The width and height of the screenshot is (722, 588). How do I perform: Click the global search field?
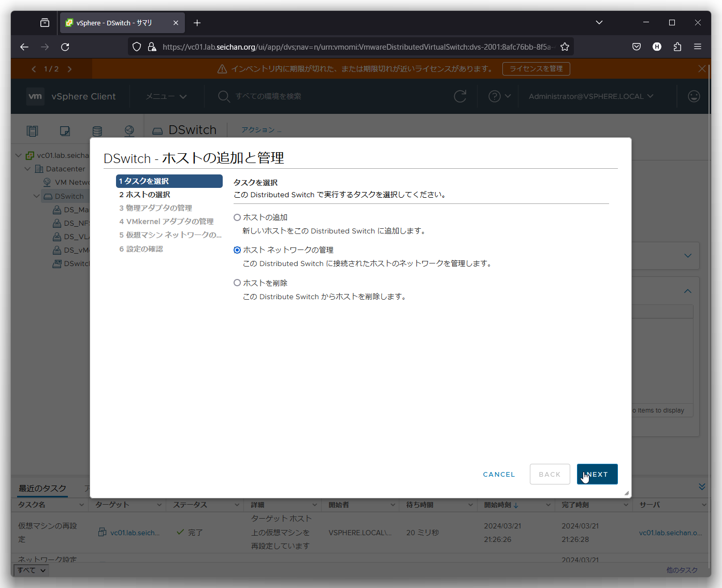tap(268, 96)
